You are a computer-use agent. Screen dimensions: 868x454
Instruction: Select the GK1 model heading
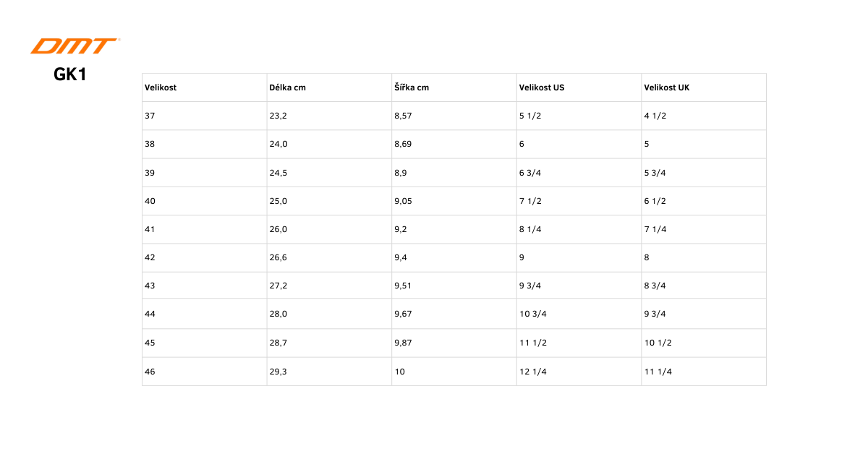(70, 74)
